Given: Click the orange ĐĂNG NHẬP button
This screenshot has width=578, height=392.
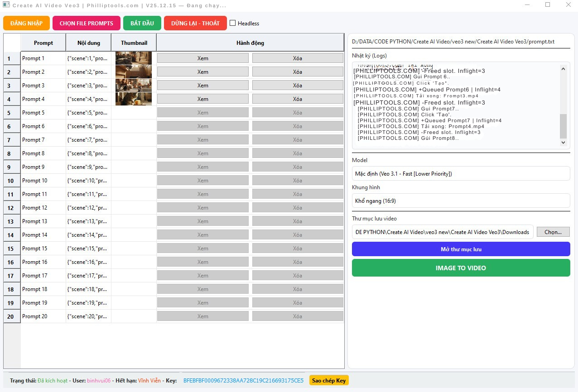Looking at the screenshot, I should click(26, 23).
